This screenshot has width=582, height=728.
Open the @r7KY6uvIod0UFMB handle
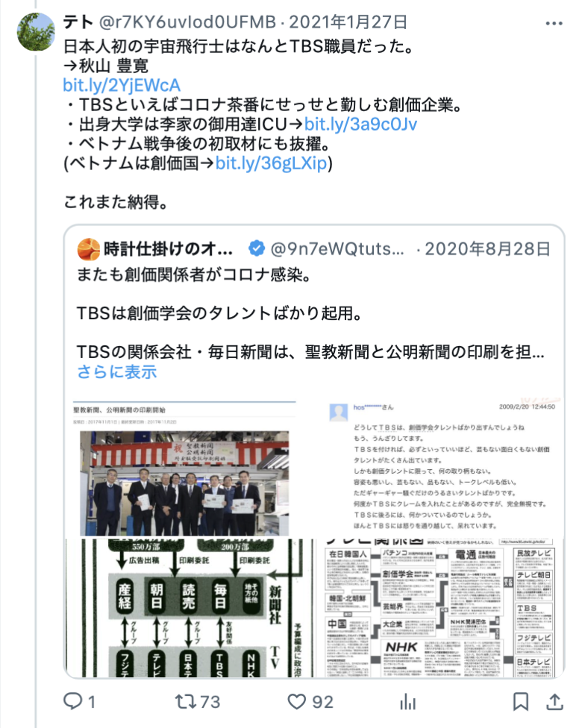coord(187,22)
